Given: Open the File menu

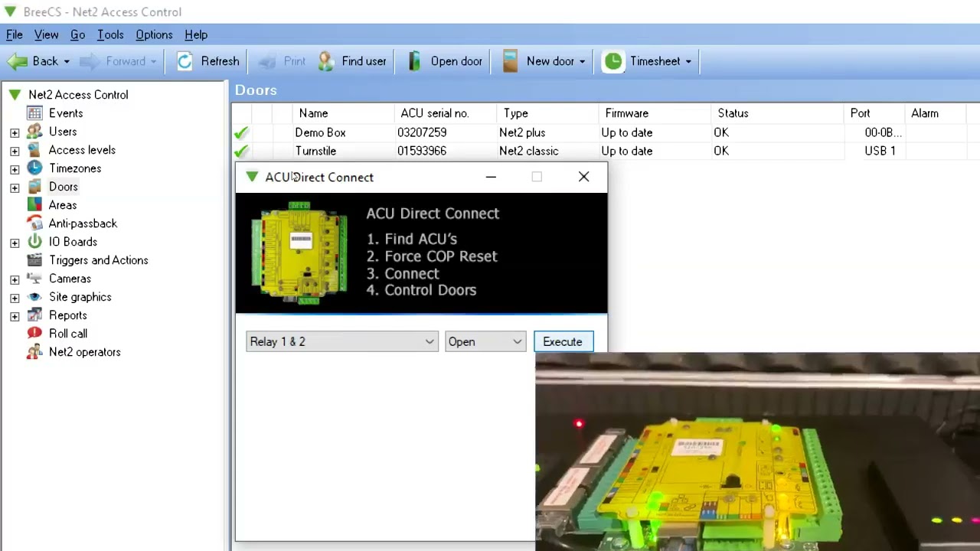Looking at the screenshot, I should tap(15, 34).
